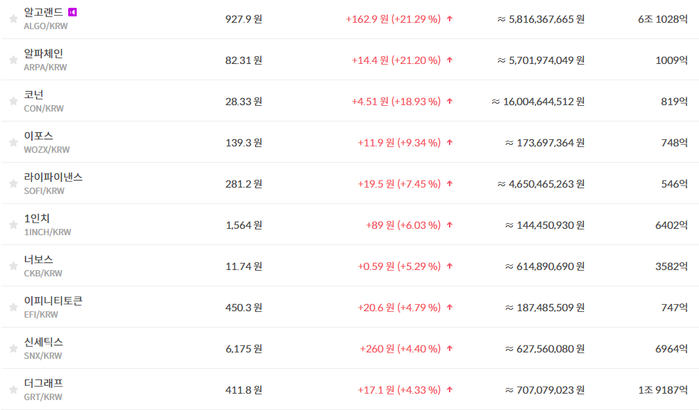This screenshot has width=699, height=410.
Task: Open the 알파체인 coin page
Action: click(43, 53)
